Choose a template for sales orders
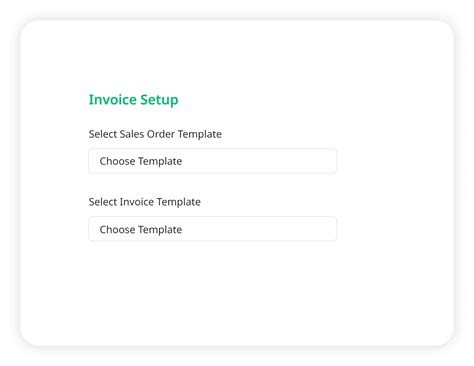 tap(212, 161)
